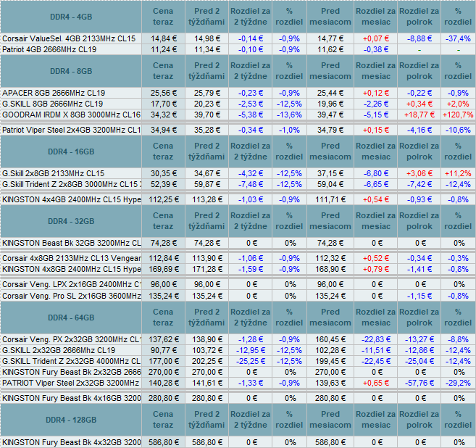This screenshot has height=448, width=476.
Task: Click the half-year difference -8,88 € value
Action: [x=419, y=38]
